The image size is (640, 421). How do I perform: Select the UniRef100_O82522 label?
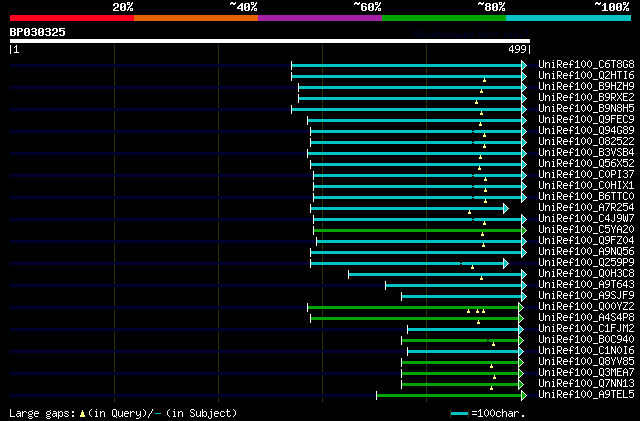586,142
